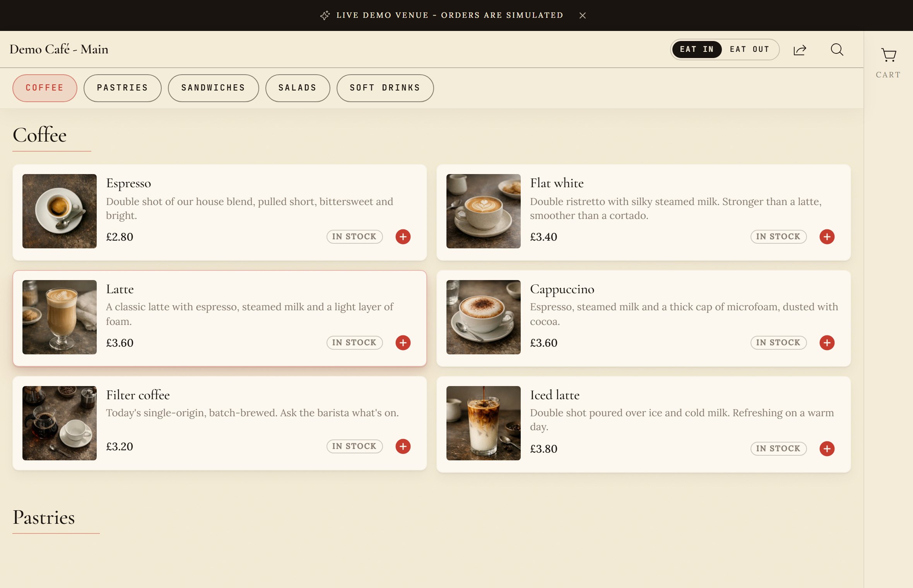
Task: Click Cappuccino's In Stock badge
Action: [x=778, y=342]
